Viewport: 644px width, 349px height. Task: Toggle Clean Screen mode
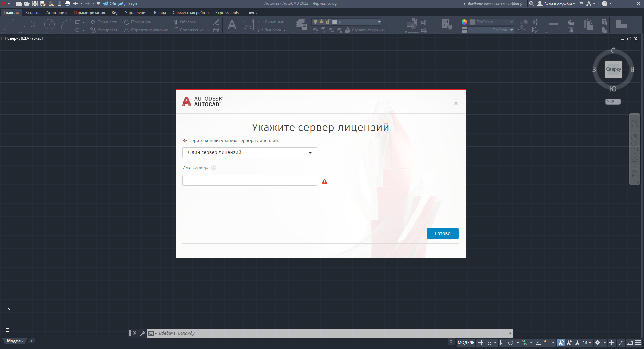pos(630,343)
